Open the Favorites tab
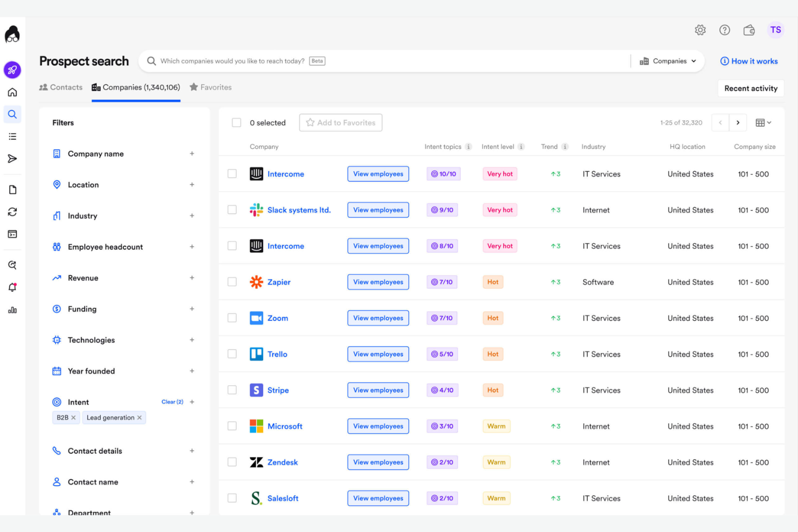Image resolution: width=798 pixels, height=532 pixels. pos(210,87)
